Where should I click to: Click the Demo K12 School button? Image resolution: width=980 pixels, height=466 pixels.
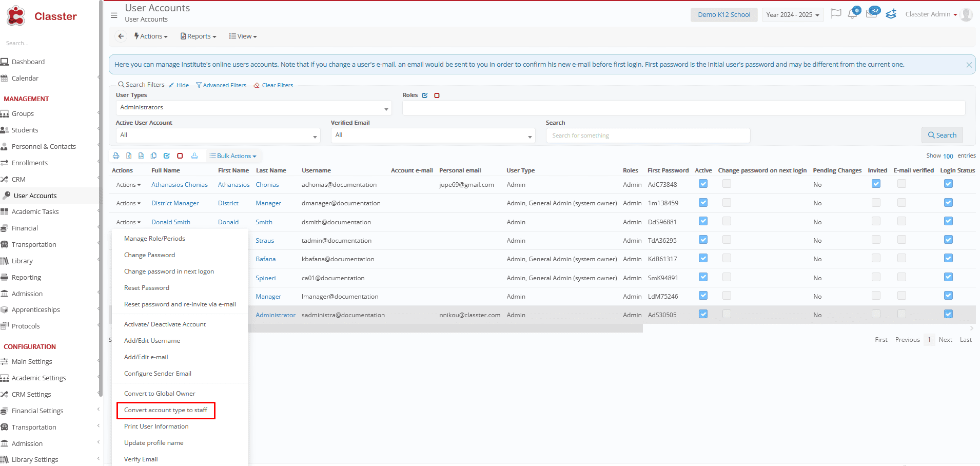point(724,15)
